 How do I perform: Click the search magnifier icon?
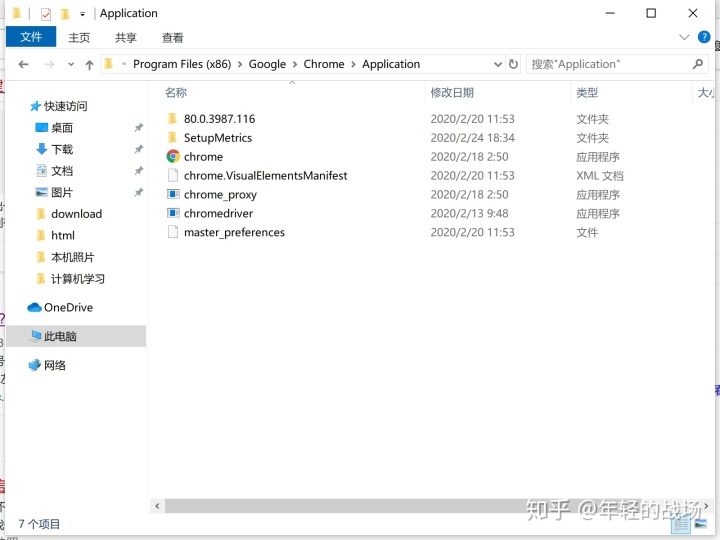coord(698,64)
